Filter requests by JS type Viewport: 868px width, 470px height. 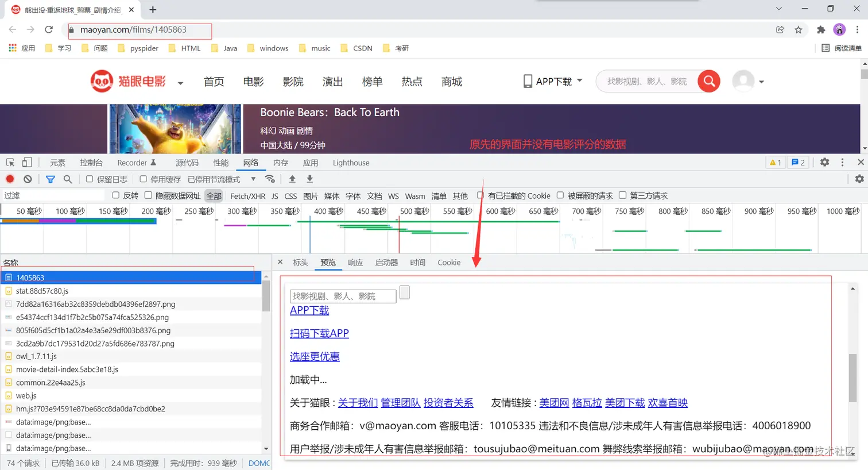[x=275, y=196]
